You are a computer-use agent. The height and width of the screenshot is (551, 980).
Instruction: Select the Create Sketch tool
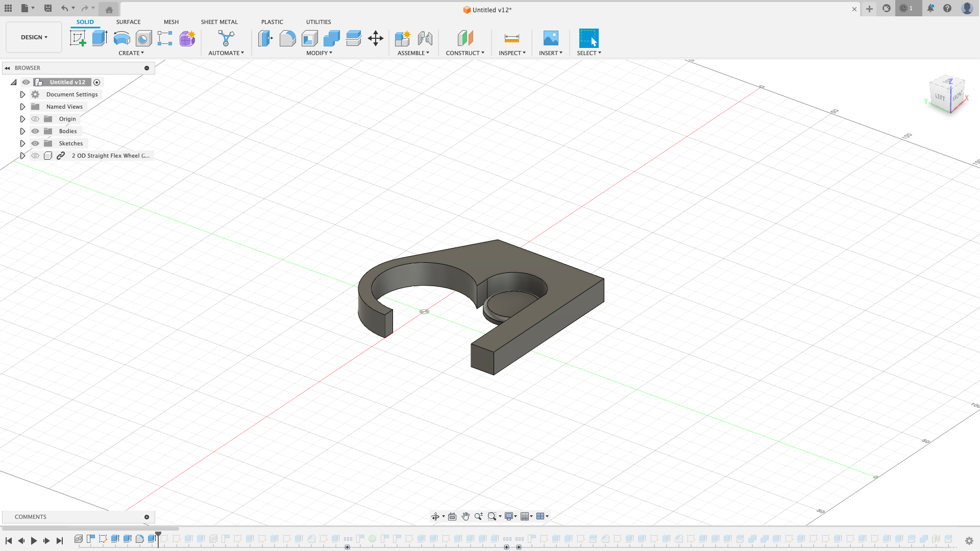tap(78, 38)
